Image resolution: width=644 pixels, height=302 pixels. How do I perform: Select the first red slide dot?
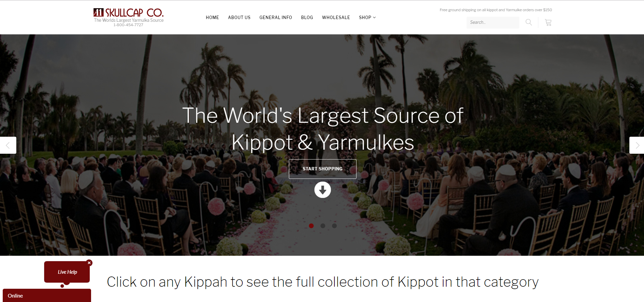tap(311, 226)
